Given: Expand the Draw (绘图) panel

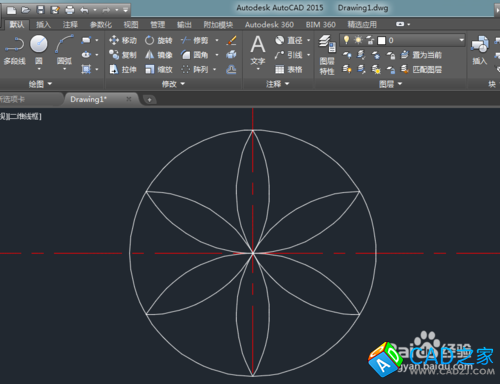Looking at the screenshot, I should point(40,84).
